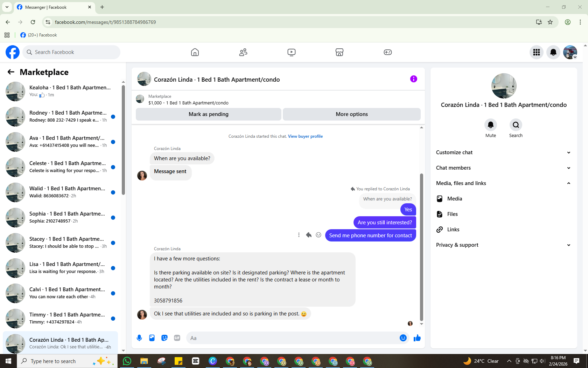The image size is (588, 368).
Task: Attach a photo file icon
Action: (152, 338)
